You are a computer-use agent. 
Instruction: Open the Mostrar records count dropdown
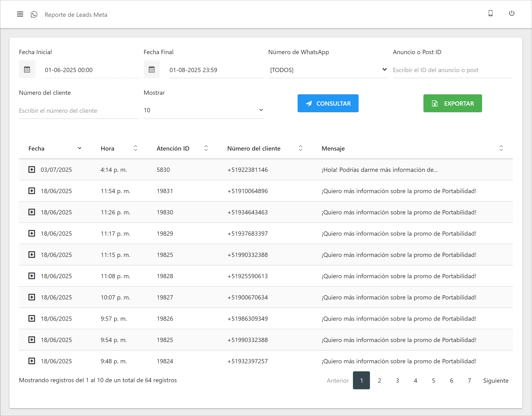[x=203, y=110]
